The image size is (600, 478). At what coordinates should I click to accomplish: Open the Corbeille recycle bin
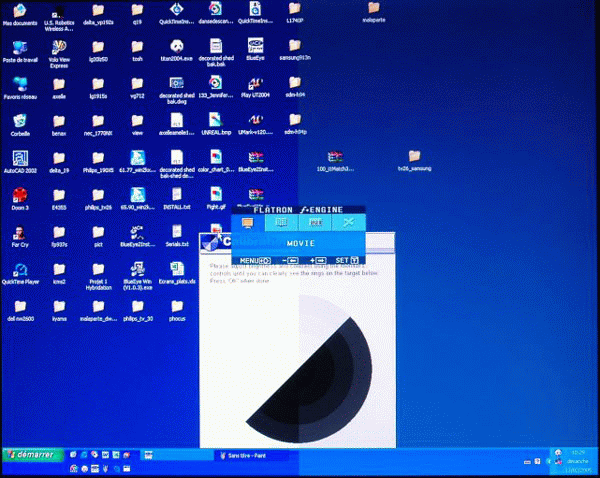pos(20,125)
